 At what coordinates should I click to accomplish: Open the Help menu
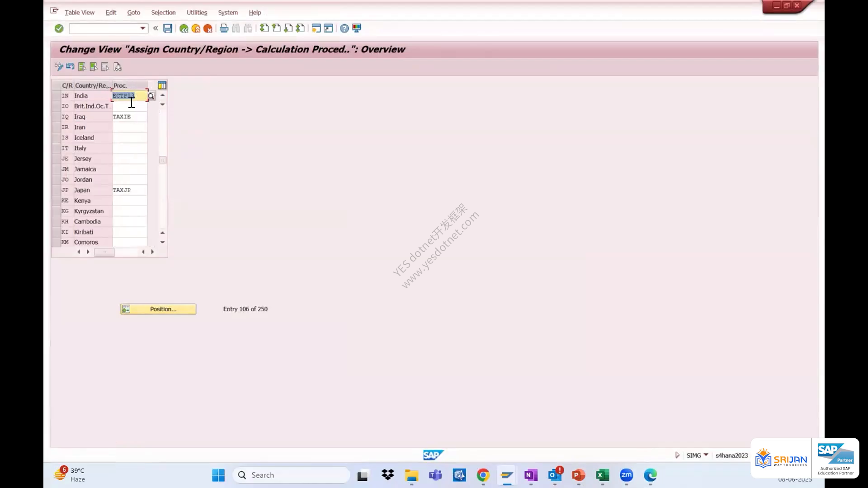point(255,13)
